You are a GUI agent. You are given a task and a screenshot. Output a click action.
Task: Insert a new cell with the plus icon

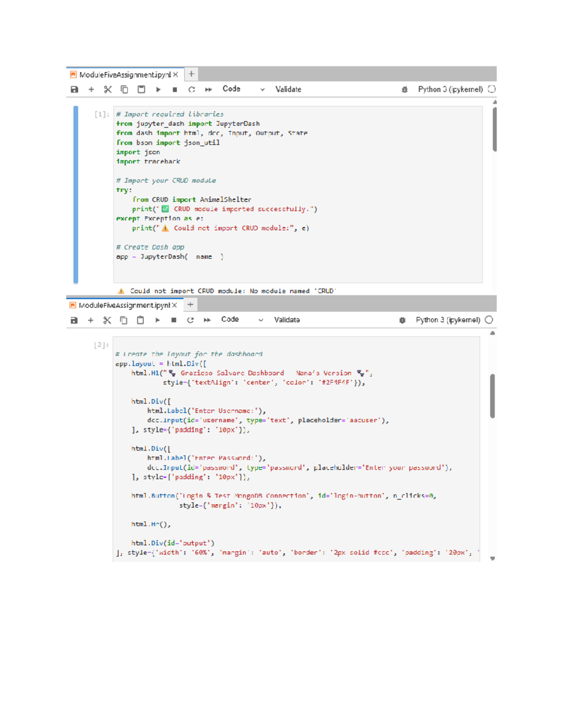point(91,89)
